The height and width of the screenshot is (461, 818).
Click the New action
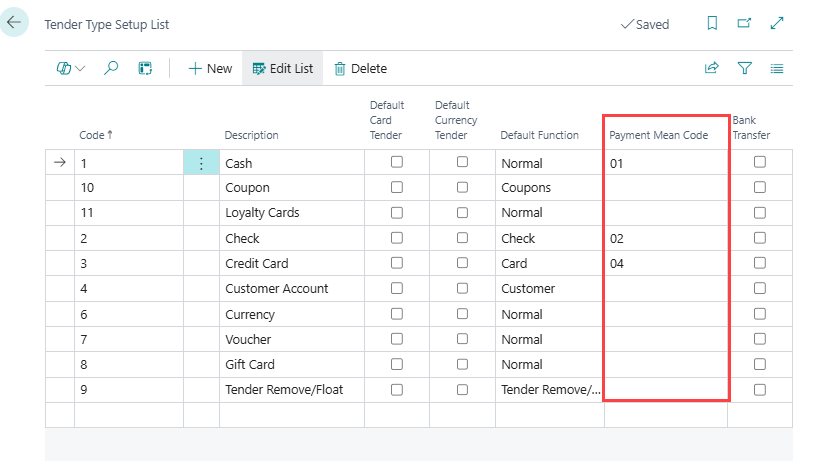click(x=210, y=68)
